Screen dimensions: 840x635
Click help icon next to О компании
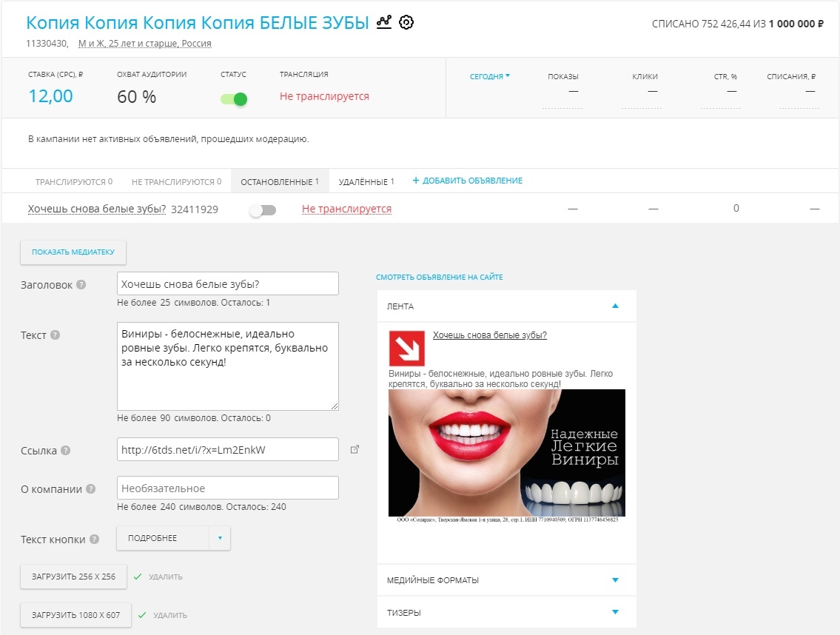(x=90, y=488)
